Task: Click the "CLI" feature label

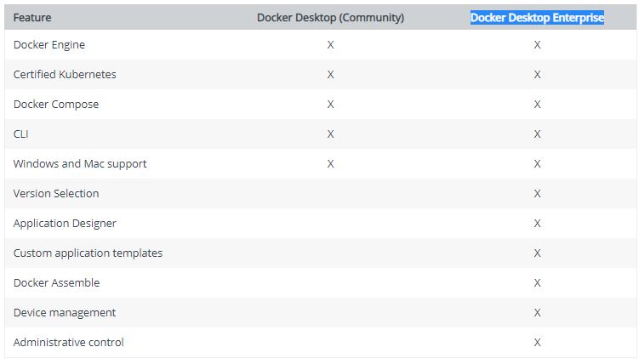Action: click(x=21, y=134)
